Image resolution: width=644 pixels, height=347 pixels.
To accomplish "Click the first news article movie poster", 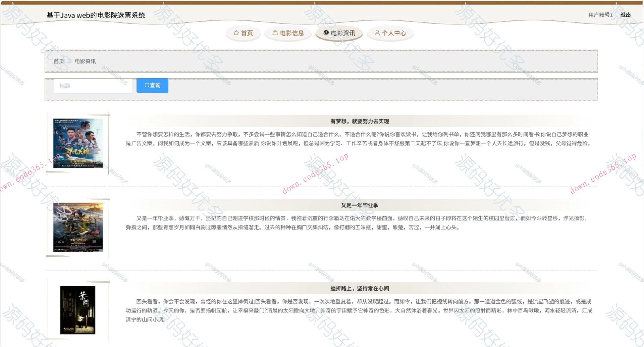I will 78,143.
